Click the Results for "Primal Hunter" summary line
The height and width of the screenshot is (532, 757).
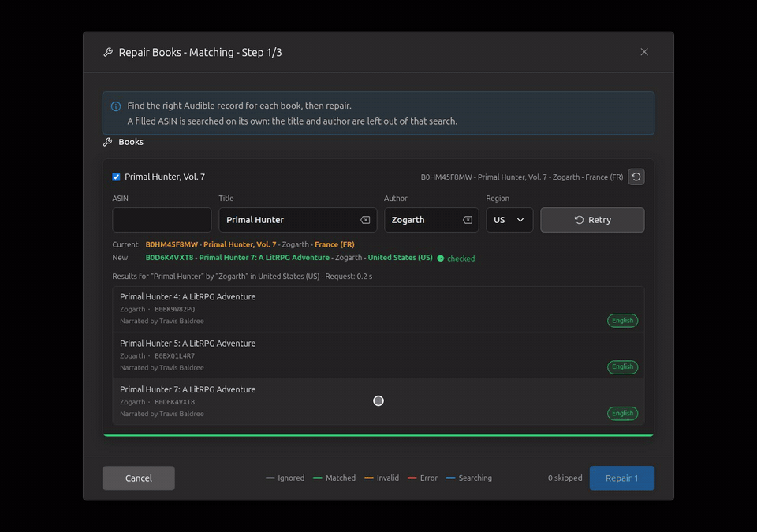point(242,277)
